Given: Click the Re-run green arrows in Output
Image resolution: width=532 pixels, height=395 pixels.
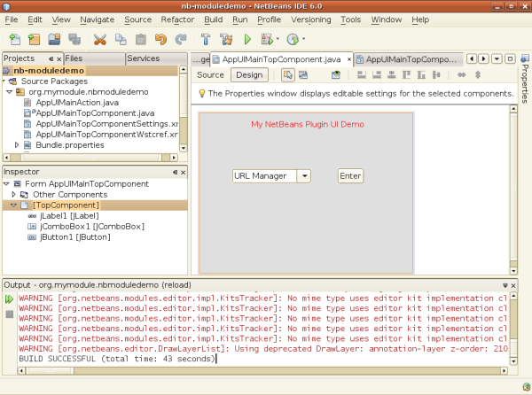Looking at the screenshot, I should pos(9,299).
